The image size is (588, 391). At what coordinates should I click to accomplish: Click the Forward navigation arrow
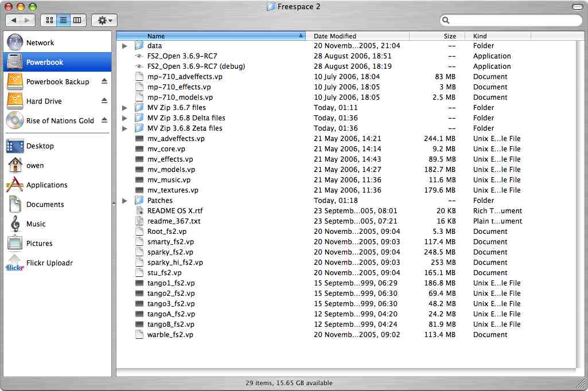[x=28, y=20]
